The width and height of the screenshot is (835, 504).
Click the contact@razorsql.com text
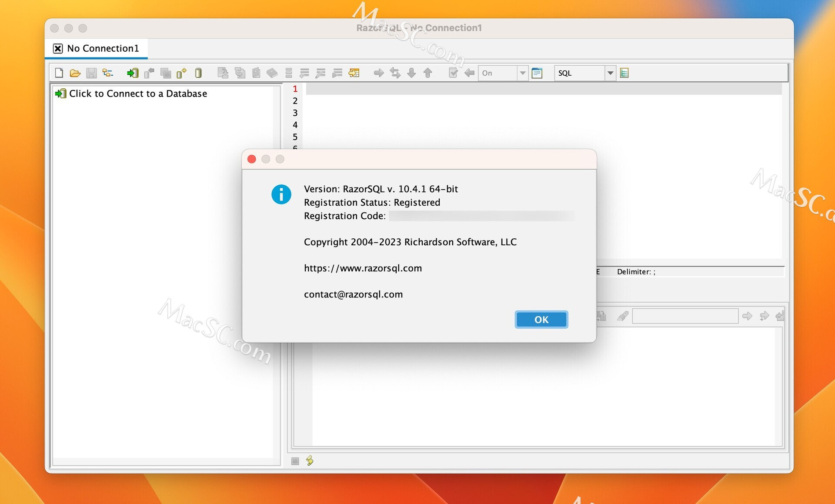point(353,294)
